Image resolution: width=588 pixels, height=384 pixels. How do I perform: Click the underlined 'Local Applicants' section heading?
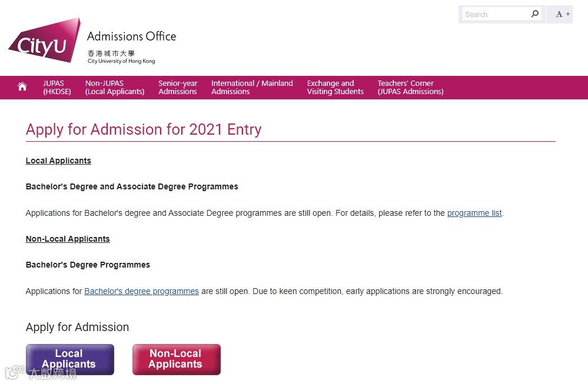point(58,161)
